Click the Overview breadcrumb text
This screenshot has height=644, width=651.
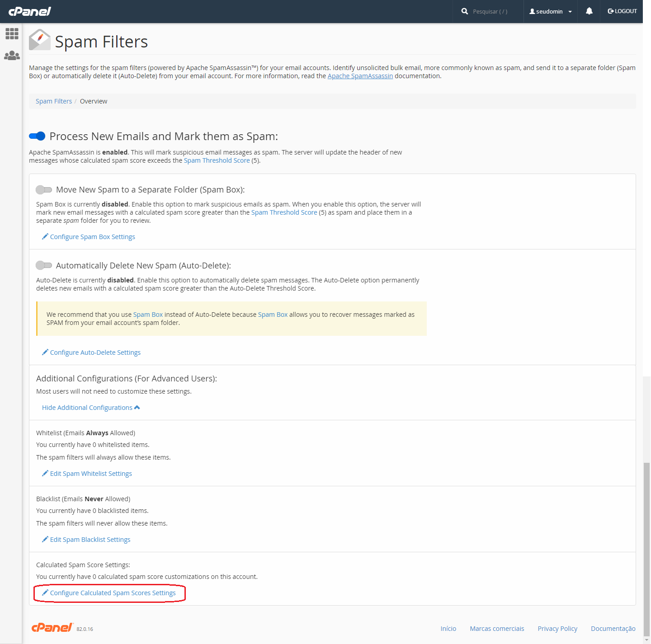[x=94, y=101]
